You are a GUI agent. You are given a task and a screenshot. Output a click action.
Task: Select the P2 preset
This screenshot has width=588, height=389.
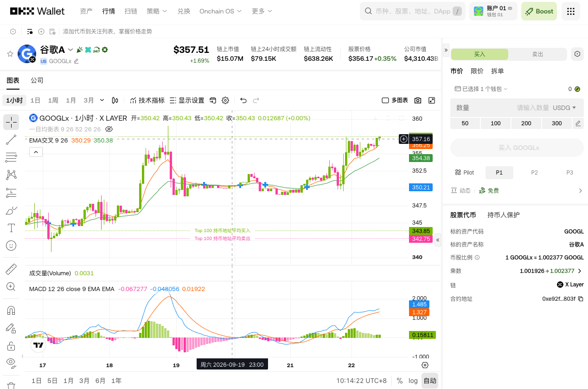[535, 173]
